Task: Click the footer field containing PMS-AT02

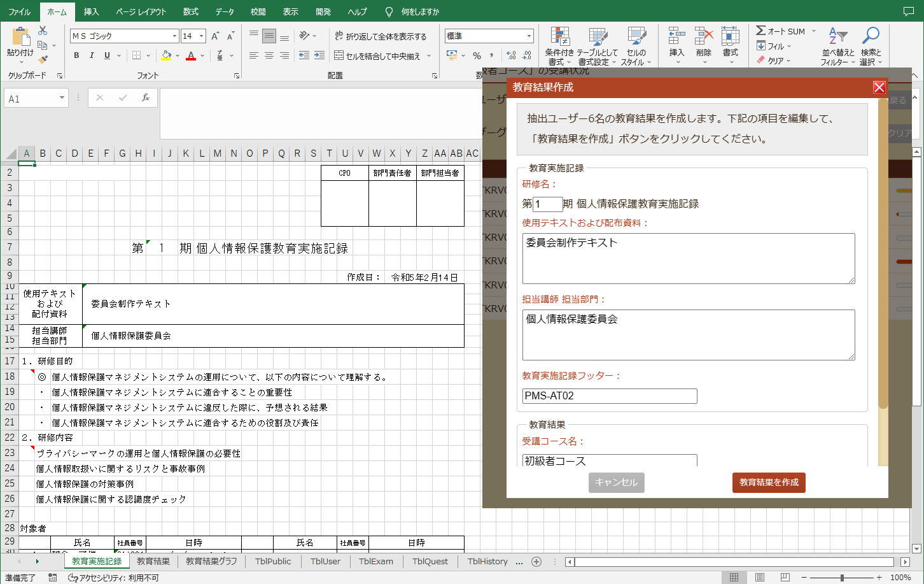Action: coord(610,396)
